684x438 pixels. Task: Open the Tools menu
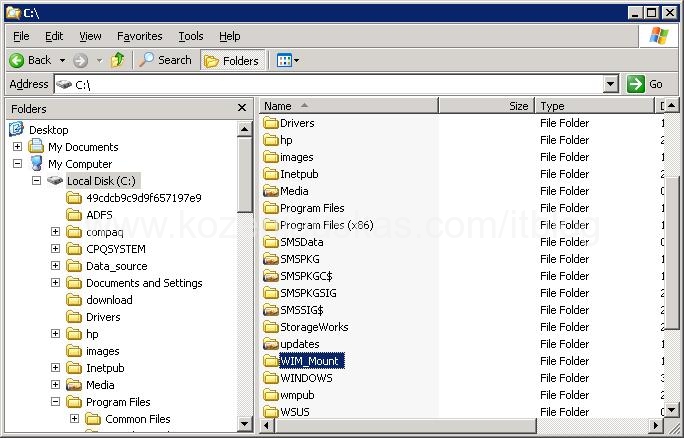(x=191, y=36)
